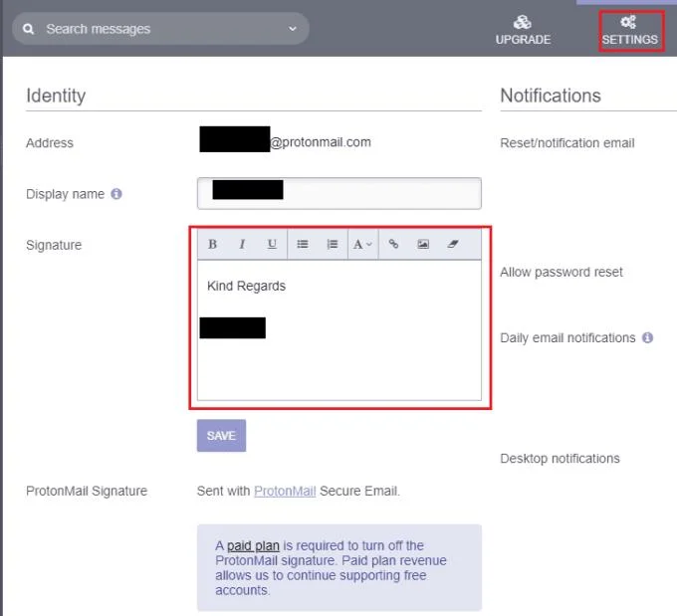Screen dimensions: 677x616
Task: Apply italic formatting in signature editor
Action: click(x=242, y=245)
